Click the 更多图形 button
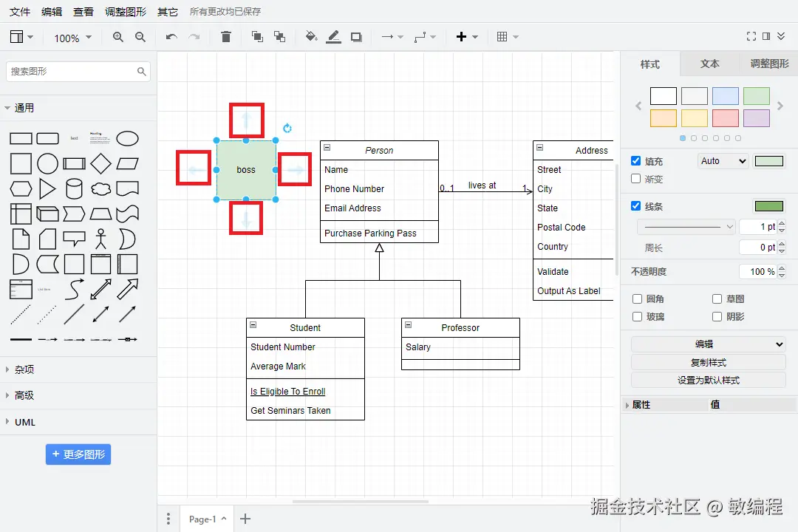This screenshot has width=798, height=532. point(78,454)
